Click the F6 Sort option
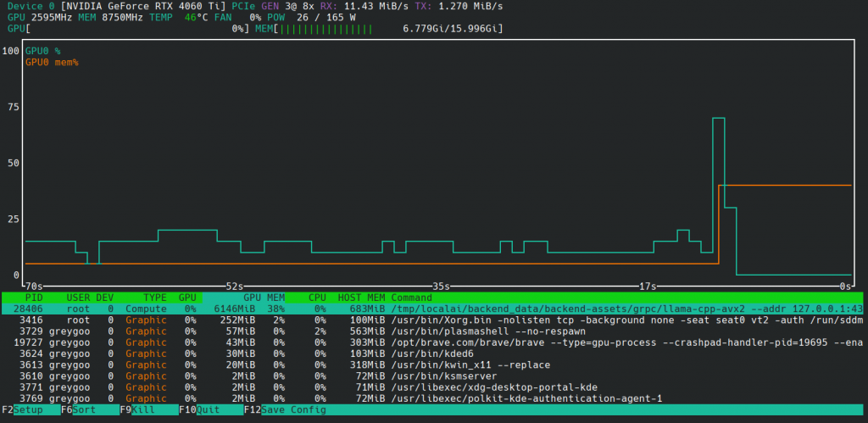This screenshot has width=868, height=423. [83, 409]
